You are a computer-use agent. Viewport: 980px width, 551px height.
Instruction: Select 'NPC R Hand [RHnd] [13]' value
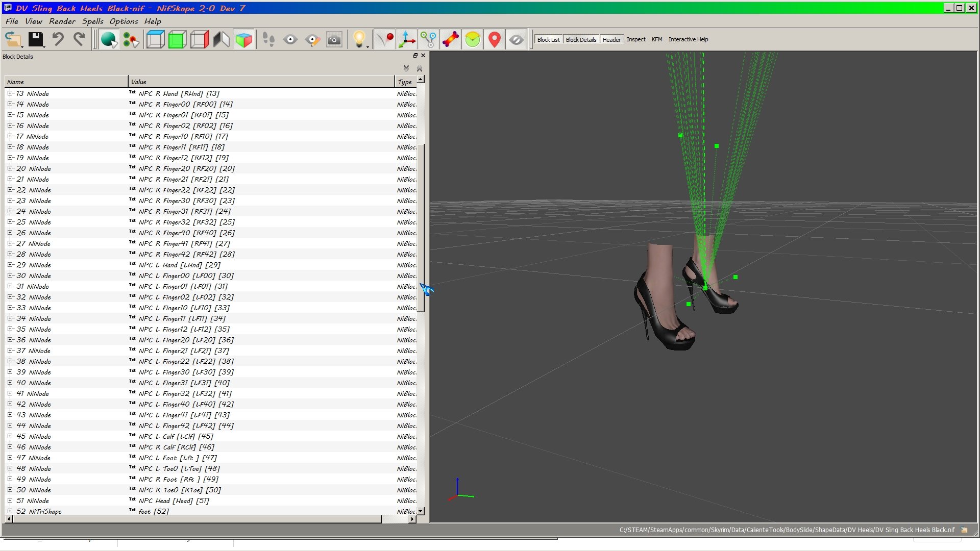(179, 93)
